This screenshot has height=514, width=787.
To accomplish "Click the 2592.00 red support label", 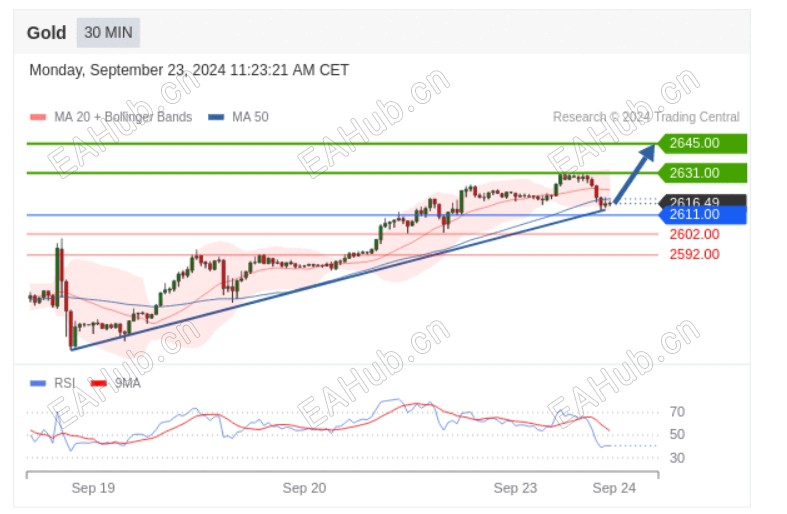I will pos(694,254).
